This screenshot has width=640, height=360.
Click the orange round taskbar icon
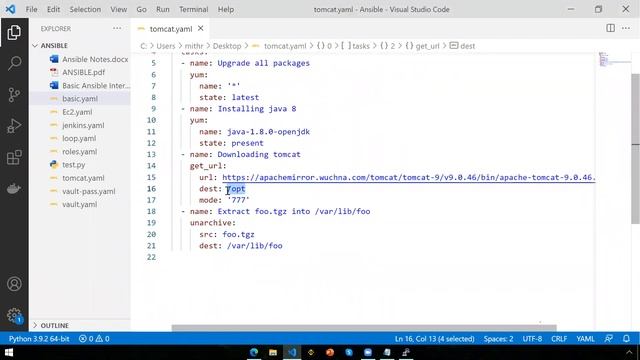330,352
